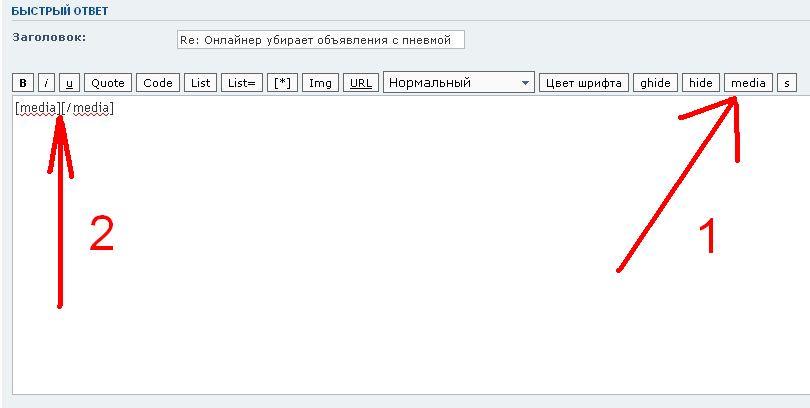Screen dimensions: 810x408
Task: Insert a Code block tag
Action: 158,83
